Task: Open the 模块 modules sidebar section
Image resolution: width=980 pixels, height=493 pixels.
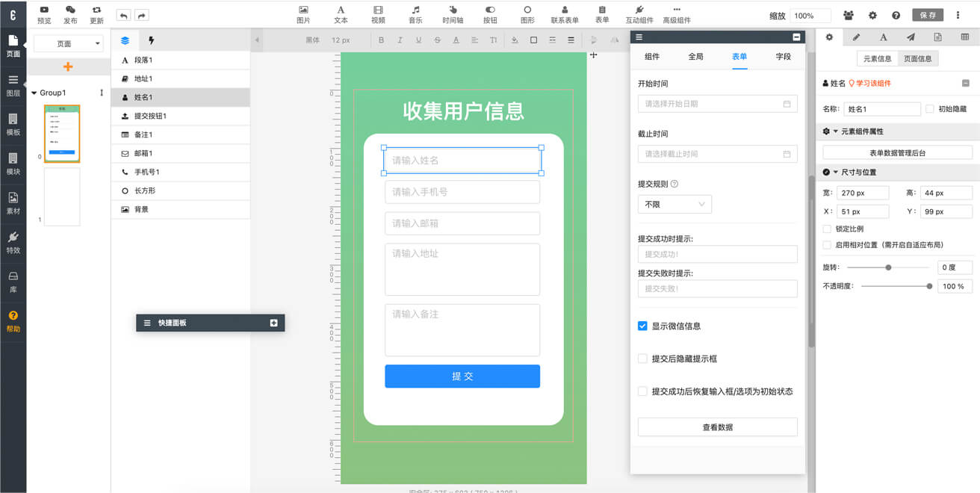Action: tap(13, 164)
